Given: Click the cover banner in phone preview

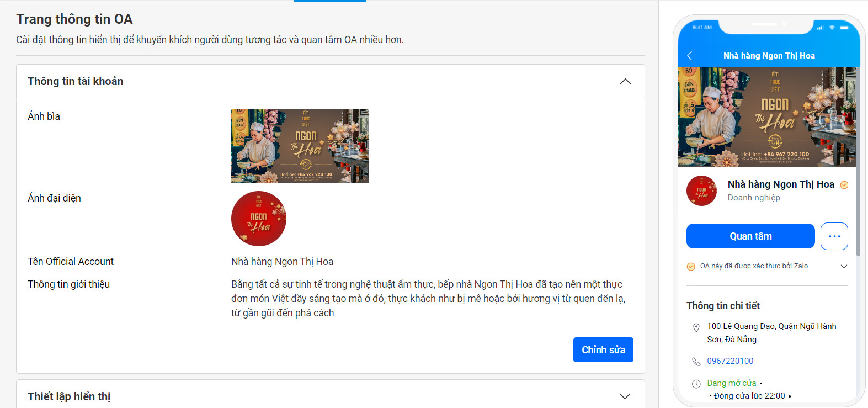Looking at the screenshot, I should (767, 117).
